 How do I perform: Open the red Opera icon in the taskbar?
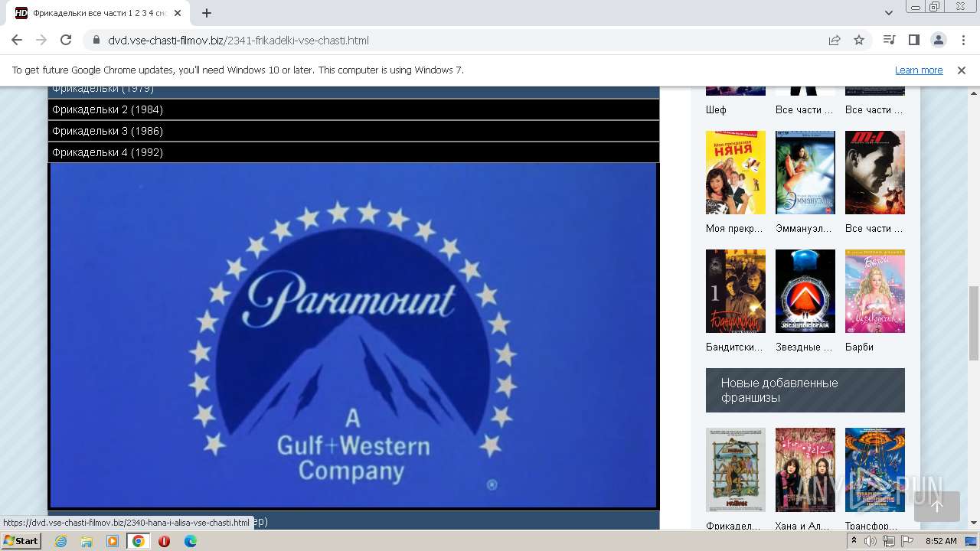click(164, 541)
